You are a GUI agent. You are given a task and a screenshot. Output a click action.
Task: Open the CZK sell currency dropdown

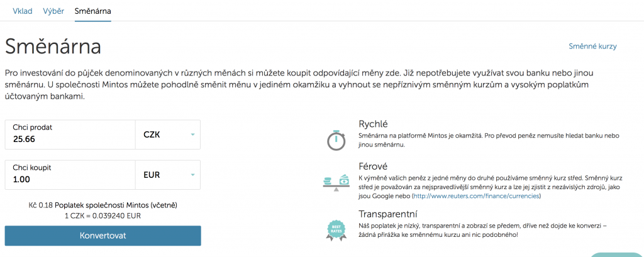tap(168, 134)
